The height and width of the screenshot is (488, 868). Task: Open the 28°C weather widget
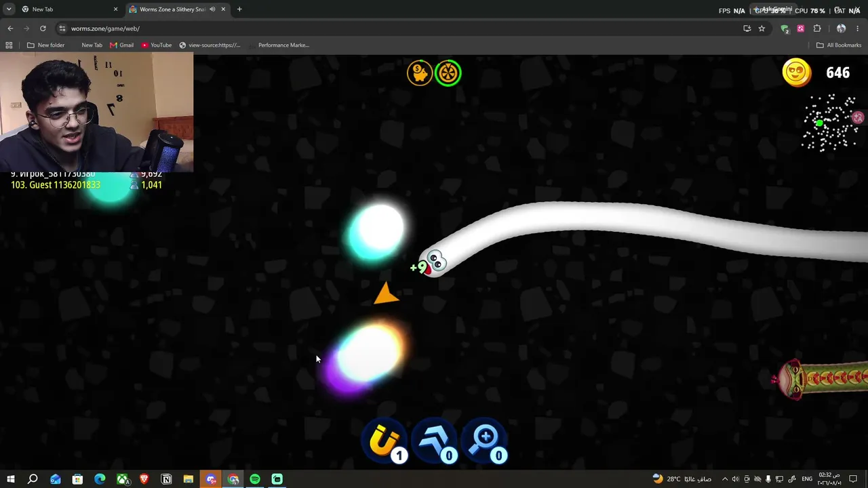[682, 479]
